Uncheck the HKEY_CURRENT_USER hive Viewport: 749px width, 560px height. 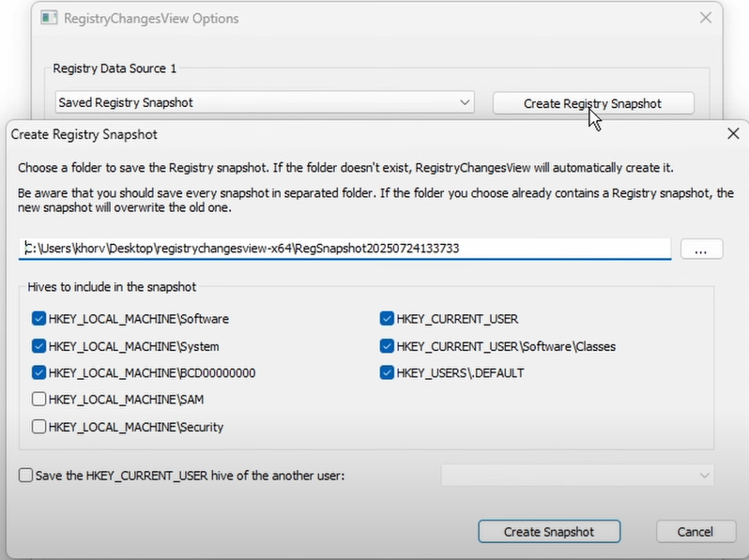pyautogui.click(x=387, y=318)
